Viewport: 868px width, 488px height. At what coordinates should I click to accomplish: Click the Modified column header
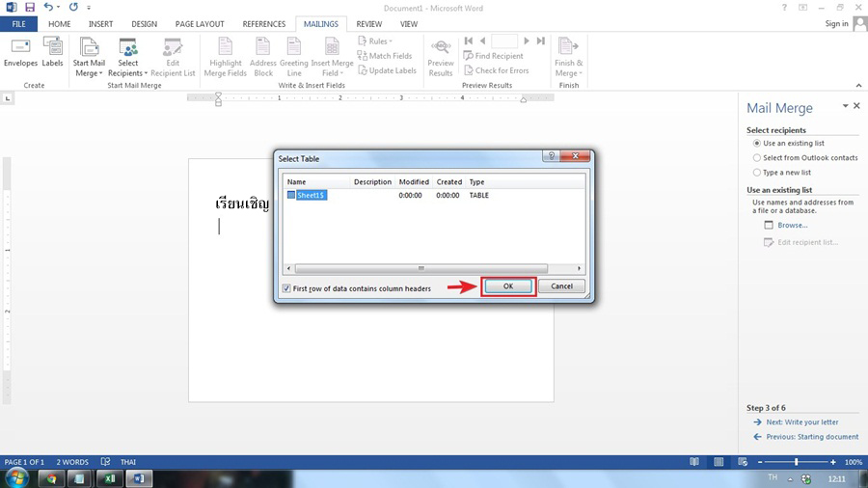(x=414, y=181)
